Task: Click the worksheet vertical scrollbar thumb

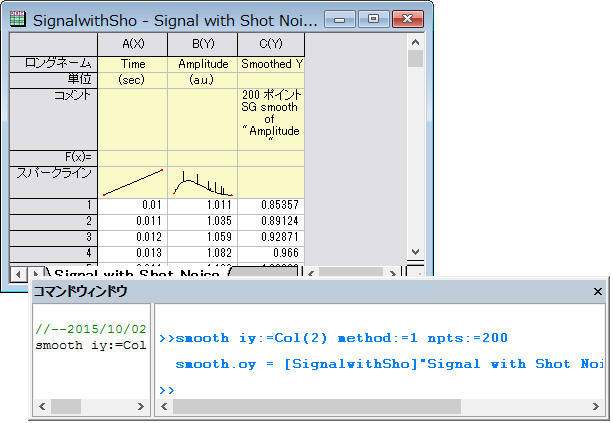Action: pos(415,59)
